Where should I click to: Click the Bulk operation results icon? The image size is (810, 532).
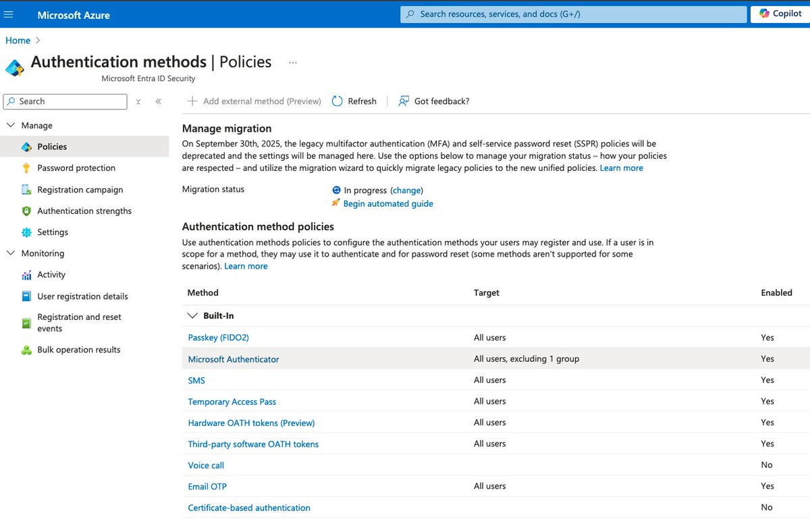coord(26,350)
